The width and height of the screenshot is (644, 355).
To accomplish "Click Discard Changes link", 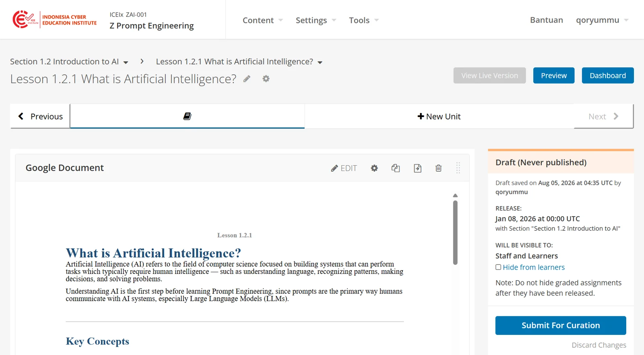I will (599, 345).
